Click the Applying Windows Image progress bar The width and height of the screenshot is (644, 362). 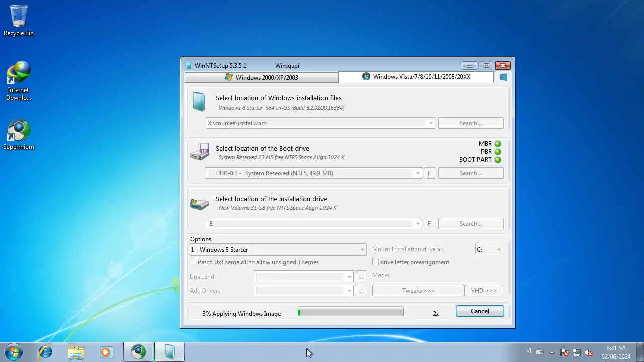pos(351,312)
